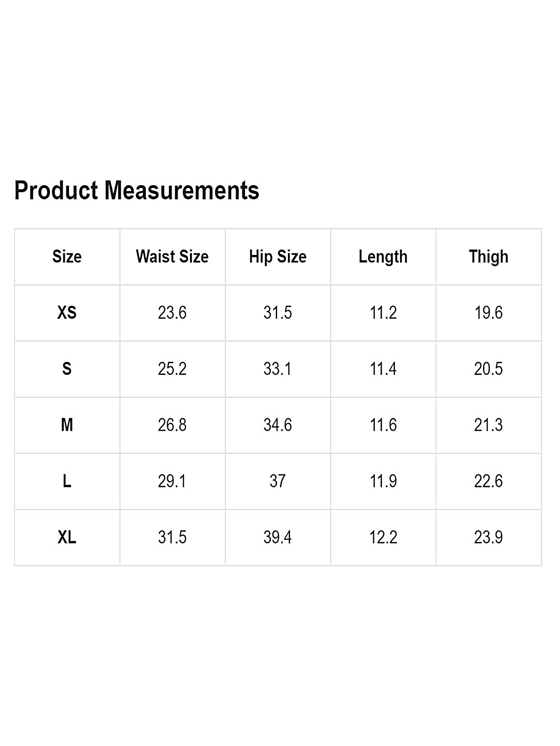This screenshot has width=560, height=746.
Task: Click the M size row label
Action: tap(67, 425)
